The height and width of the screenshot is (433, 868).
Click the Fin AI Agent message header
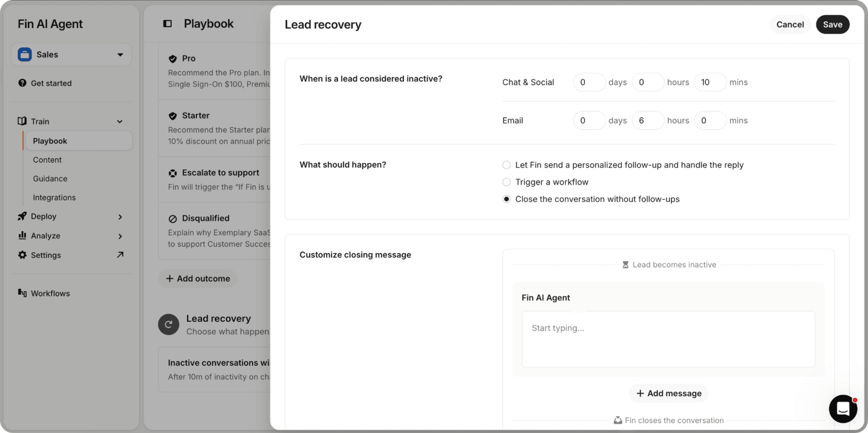pos(546,298)
